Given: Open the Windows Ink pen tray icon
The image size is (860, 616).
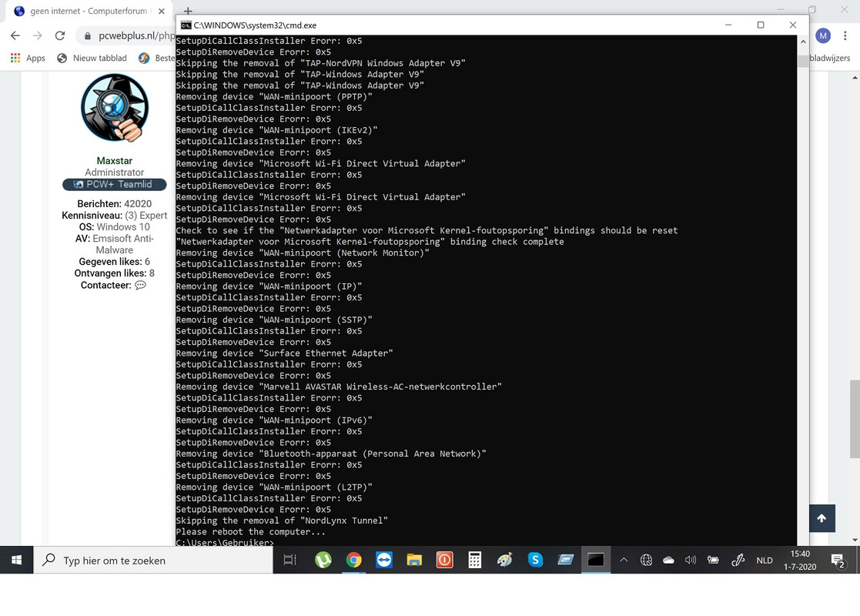Looking at the screenshot, I should 738,560.
